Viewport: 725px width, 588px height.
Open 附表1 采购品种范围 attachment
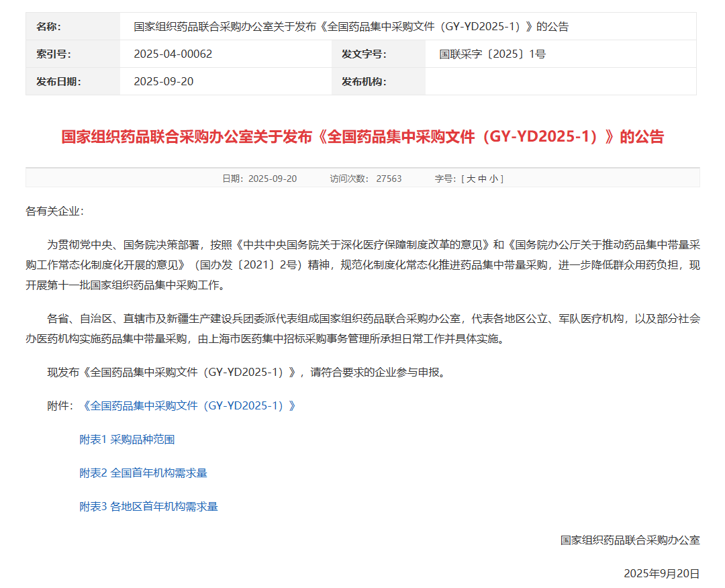[x=127, y=440]
